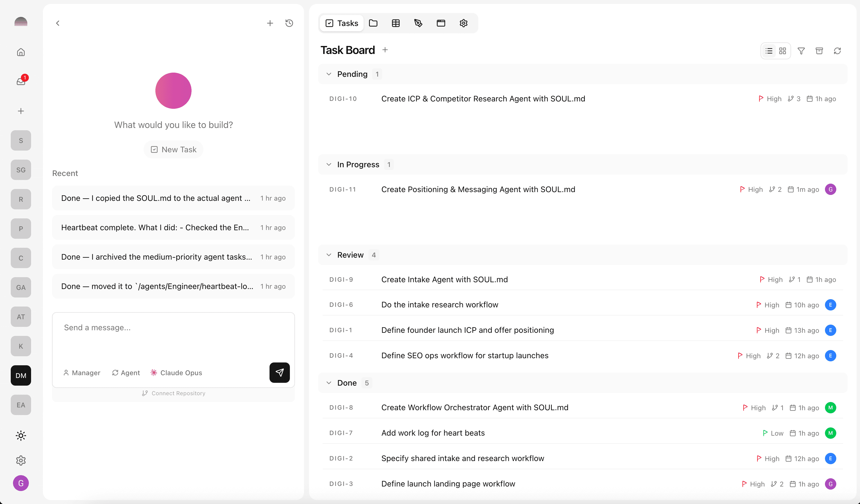
Task: Open workspace settings gear in top toolbar
Action: (x=463, y=23)
